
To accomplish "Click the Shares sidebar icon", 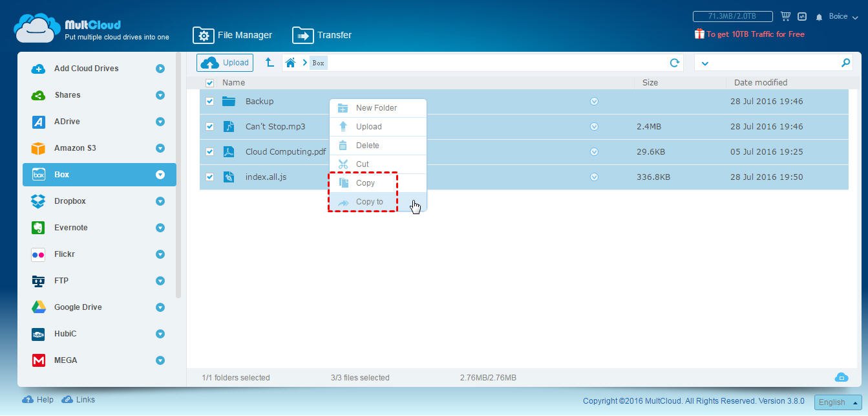I will (38, 95).
